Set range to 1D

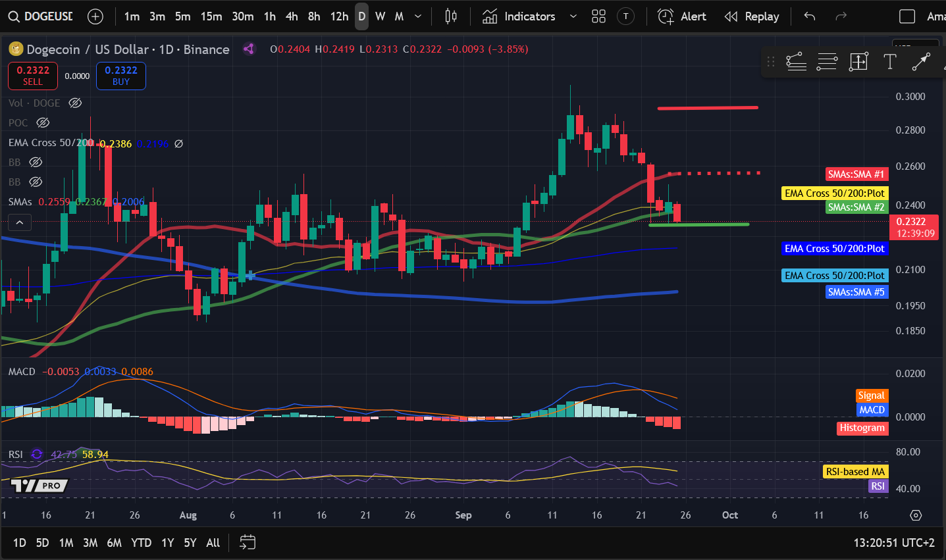tap(20, 543)
